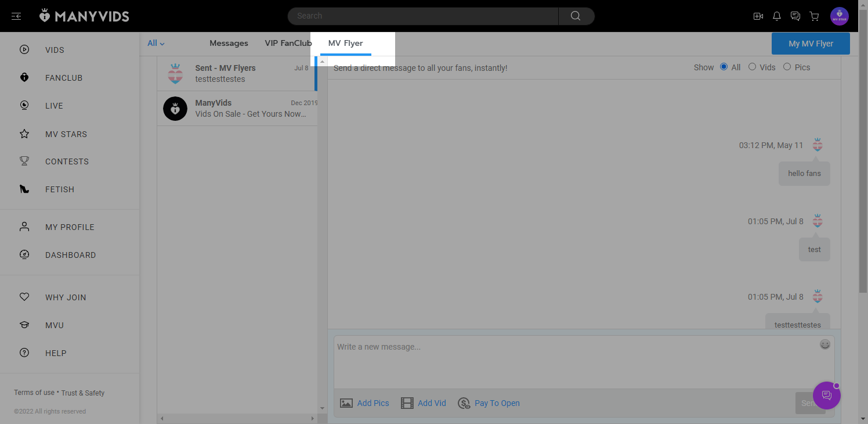Select the Vids radio button

[752, 67]
